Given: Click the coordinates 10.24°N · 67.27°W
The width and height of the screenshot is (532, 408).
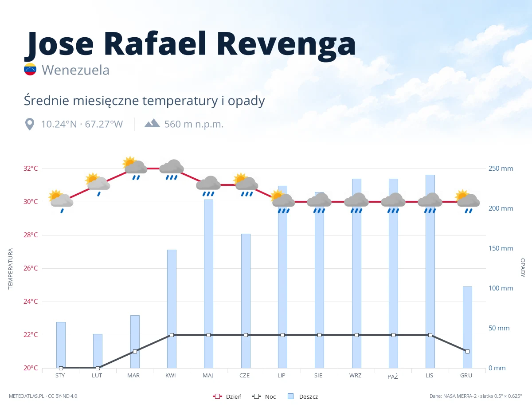Looking at the screenshot, I should coord(82,124).
